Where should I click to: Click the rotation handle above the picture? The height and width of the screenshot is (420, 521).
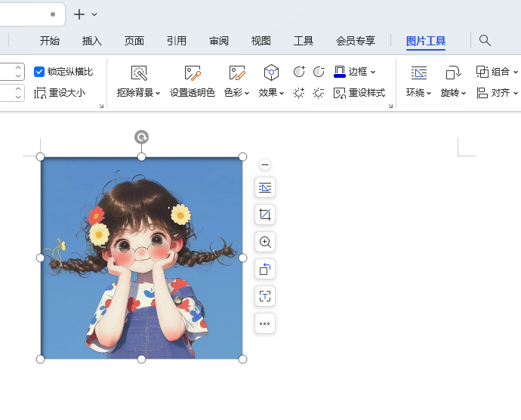pyautogui.click(x=141, y=137)
